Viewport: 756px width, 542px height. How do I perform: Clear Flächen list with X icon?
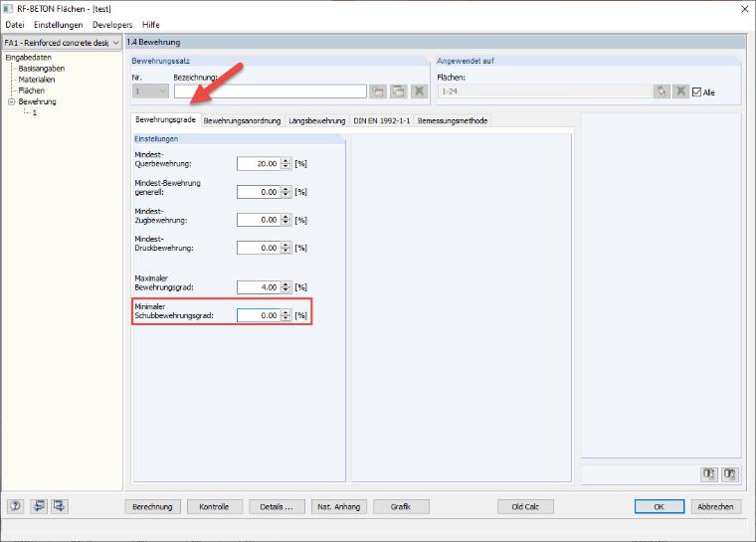[x=680, y=91]
